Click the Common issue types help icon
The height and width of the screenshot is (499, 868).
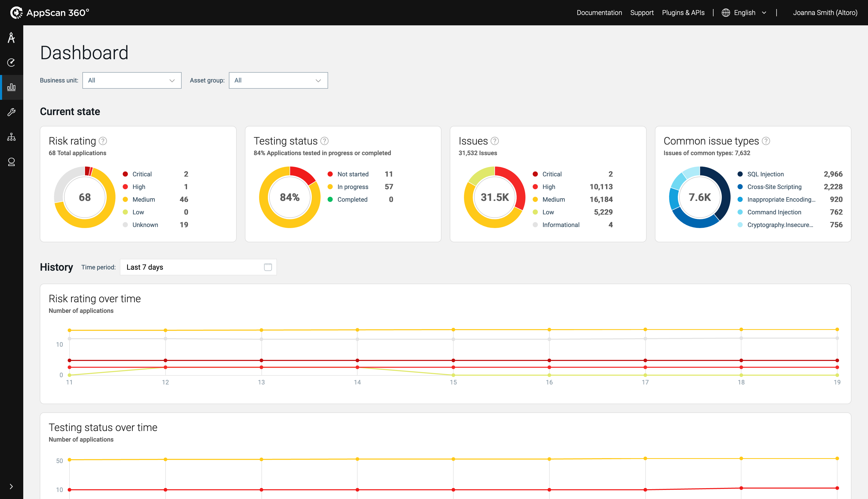click(x=766, y=141)
